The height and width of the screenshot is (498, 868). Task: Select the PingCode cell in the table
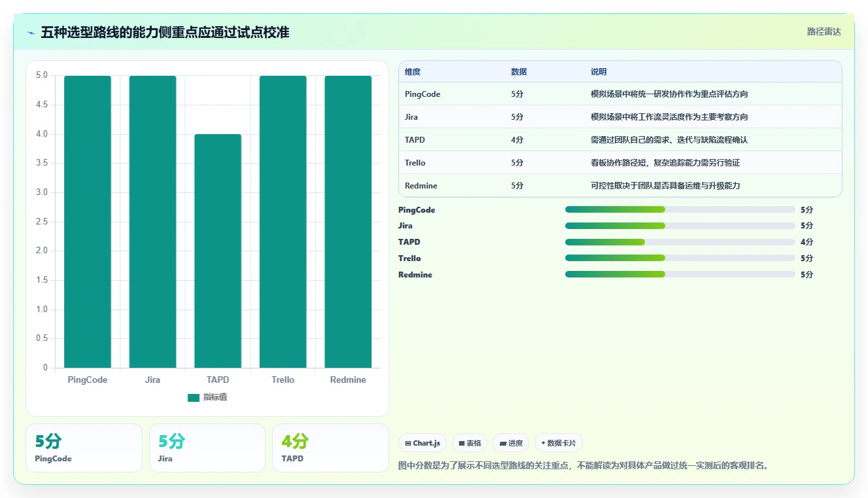423,94
